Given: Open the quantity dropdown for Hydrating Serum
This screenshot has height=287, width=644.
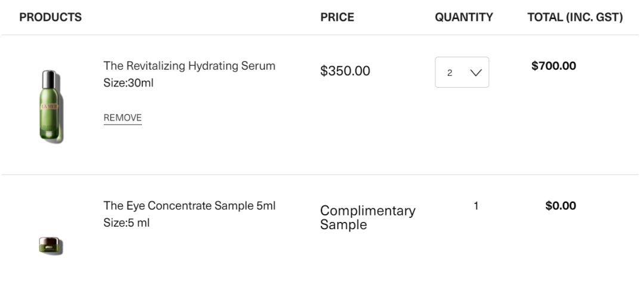Looking at the screenshot, I should tap(462, 72).
